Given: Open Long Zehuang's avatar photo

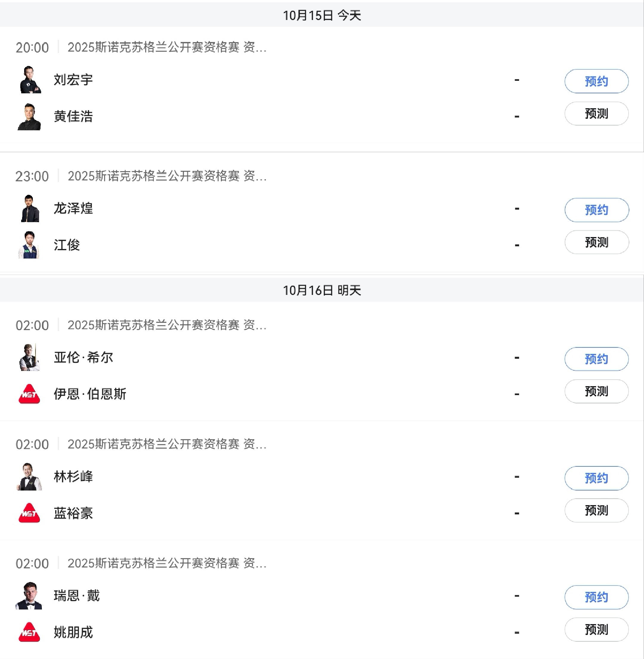Looking at the screenshot, I should (x=30, y=208).
